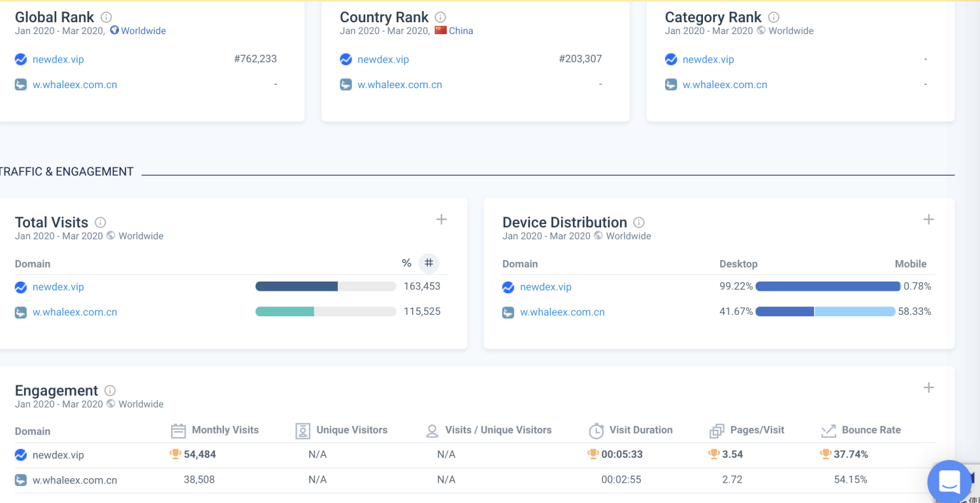Expand the Engagement card with plus icon

(x=928, y=387)
